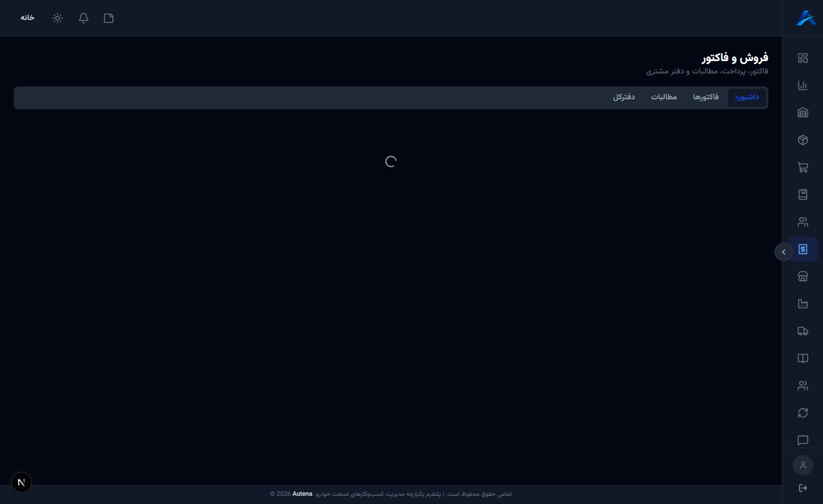Open the مطالبات tab
Image resolution: width=823 pixels, height=504 pixels.
[664, 98]
